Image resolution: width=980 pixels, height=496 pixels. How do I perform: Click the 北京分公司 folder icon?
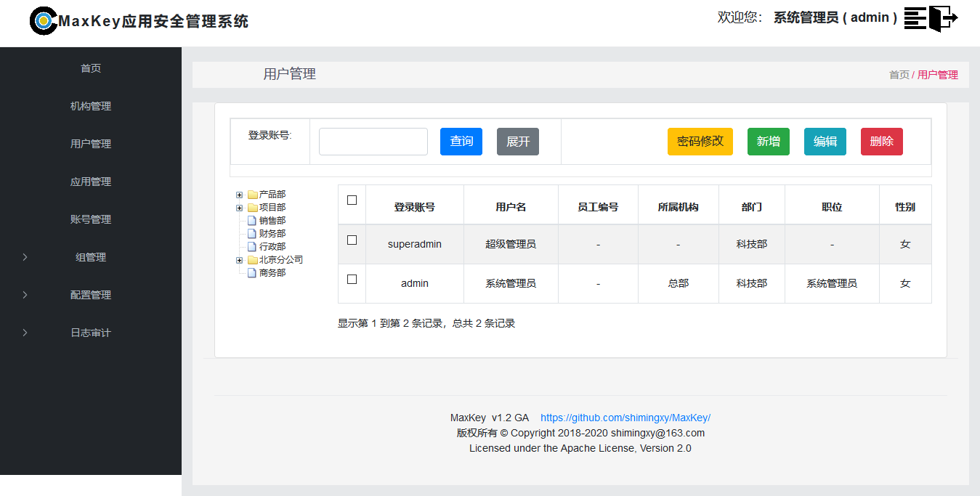click(x=253, y=260)
